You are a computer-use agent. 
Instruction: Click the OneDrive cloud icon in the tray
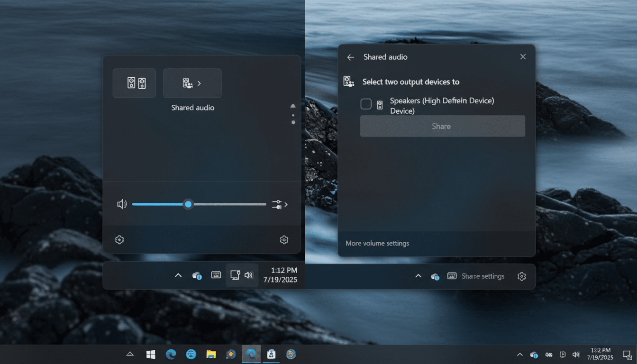point(534,354)
